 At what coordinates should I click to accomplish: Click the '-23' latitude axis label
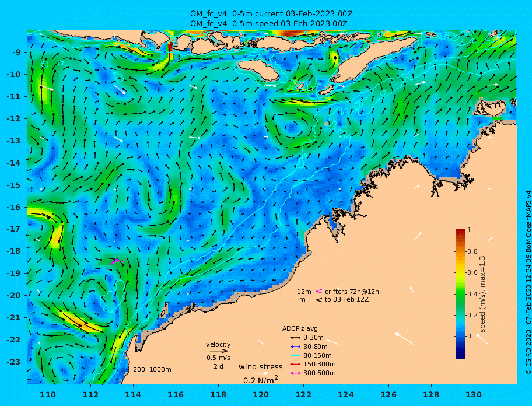point(15,362)
